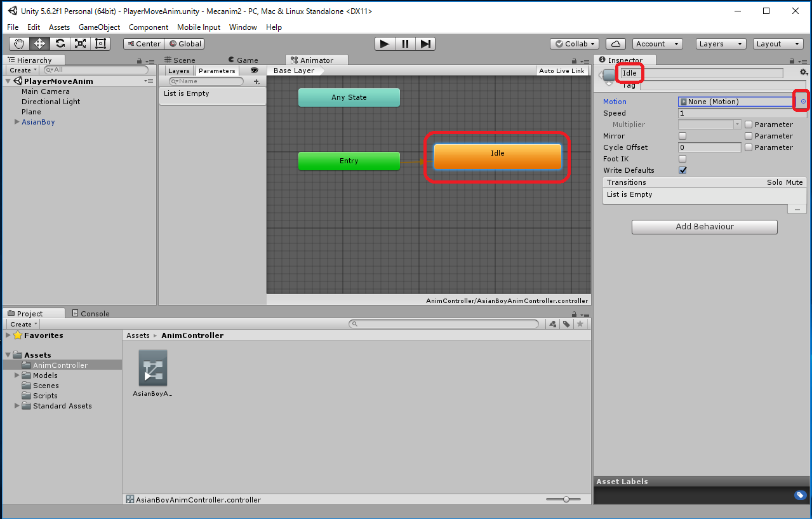812x519 pixels.
Task: Adjust the project icon size slider
Action: click(x=566, y=499)
